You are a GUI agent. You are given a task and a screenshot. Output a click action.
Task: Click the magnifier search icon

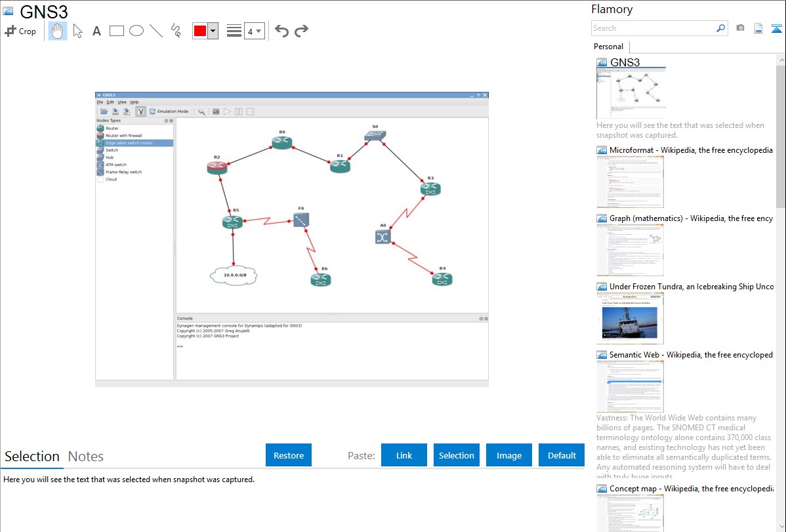[x=721, y=28]
